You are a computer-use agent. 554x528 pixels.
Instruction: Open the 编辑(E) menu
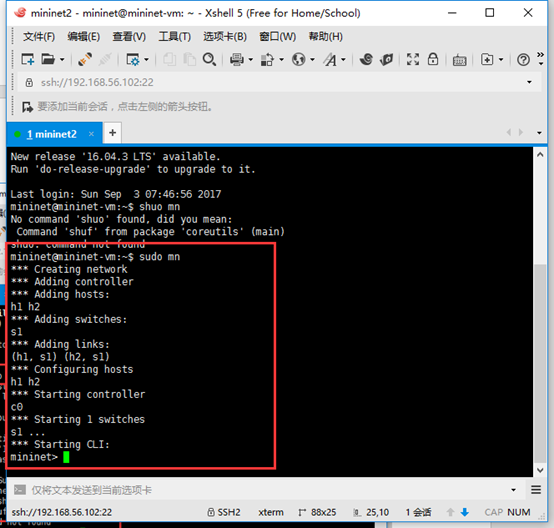(x=84, y=36)
